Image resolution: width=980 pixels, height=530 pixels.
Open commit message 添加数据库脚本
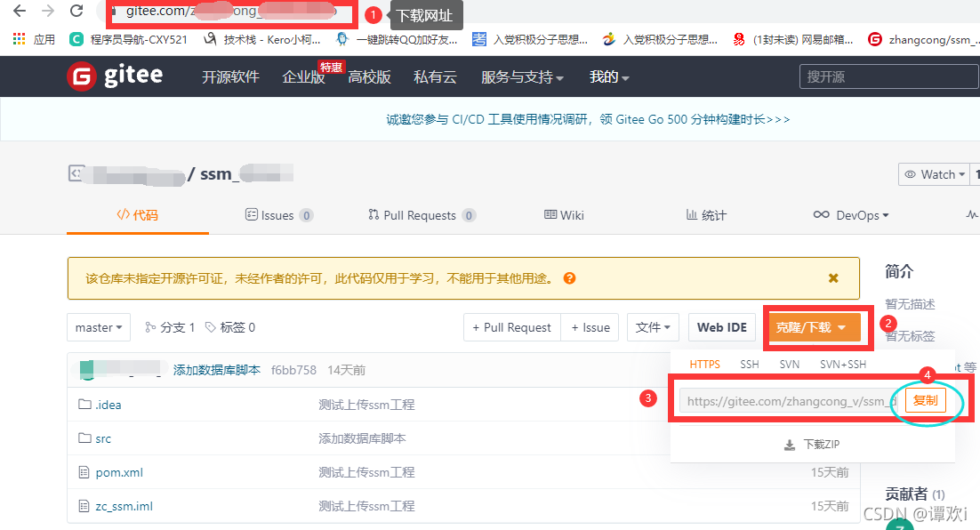click(x=216, y=370)
